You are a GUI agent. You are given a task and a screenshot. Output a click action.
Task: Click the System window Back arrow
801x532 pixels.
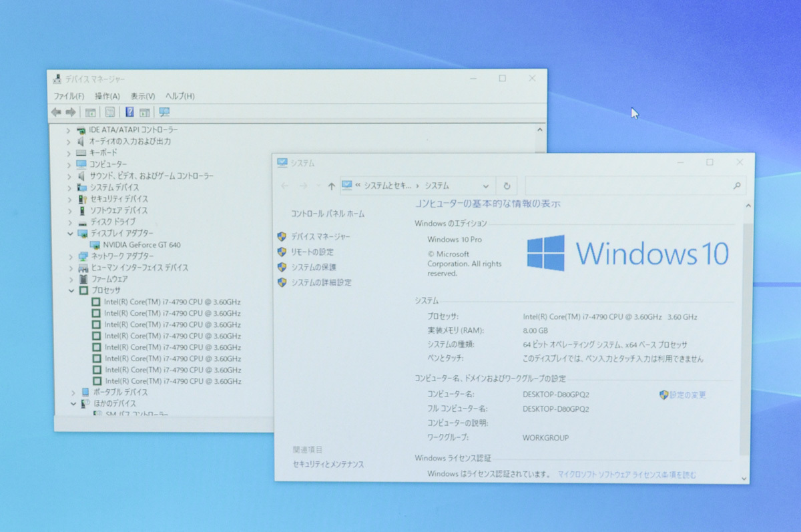(285, 186)
